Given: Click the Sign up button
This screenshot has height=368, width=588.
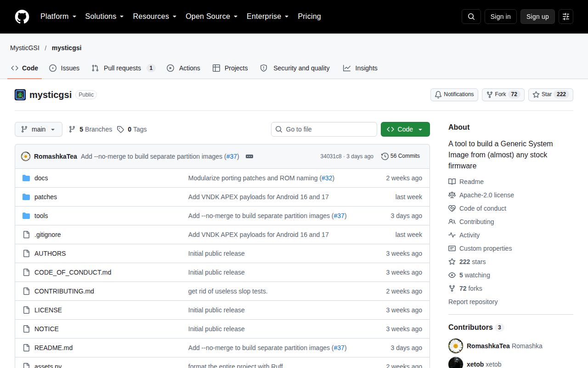Looking at the screenshot, I should [537, 17].
